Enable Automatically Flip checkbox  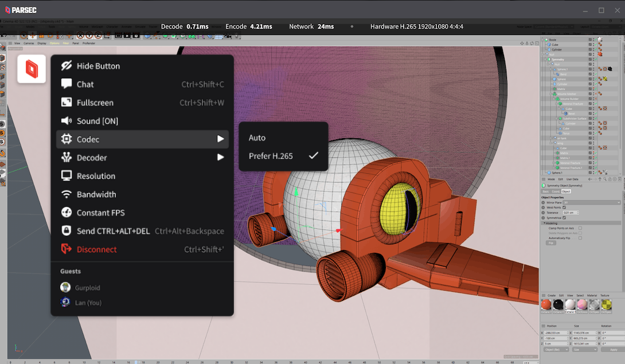[x=580, y=238]
